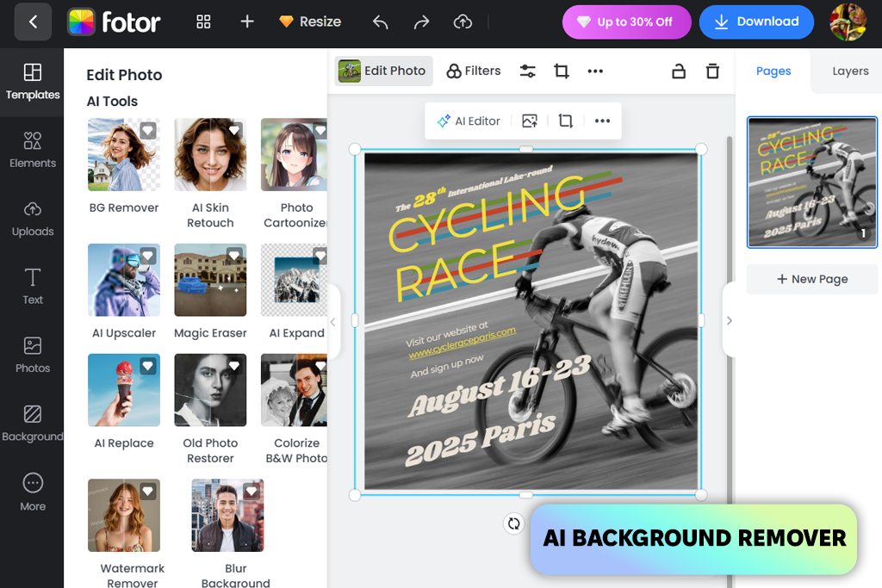Viewport: 882px width, 588px height.
Task: Click the Edit Photo toolbar button
Action: (x=383, y=71)
